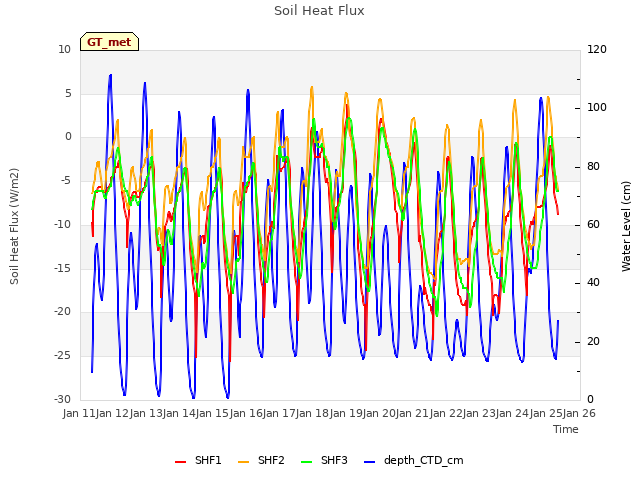Toggle the SHF3 series in the legend
640x480 pixels.
click(x=324, y=461)
